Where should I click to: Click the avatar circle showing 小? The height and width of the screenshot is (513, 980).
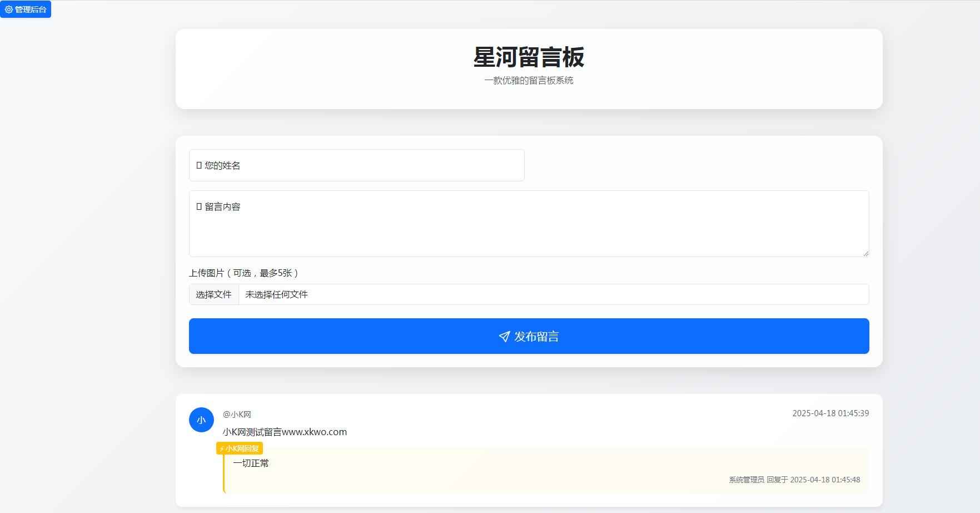click(x=201, y=420)
